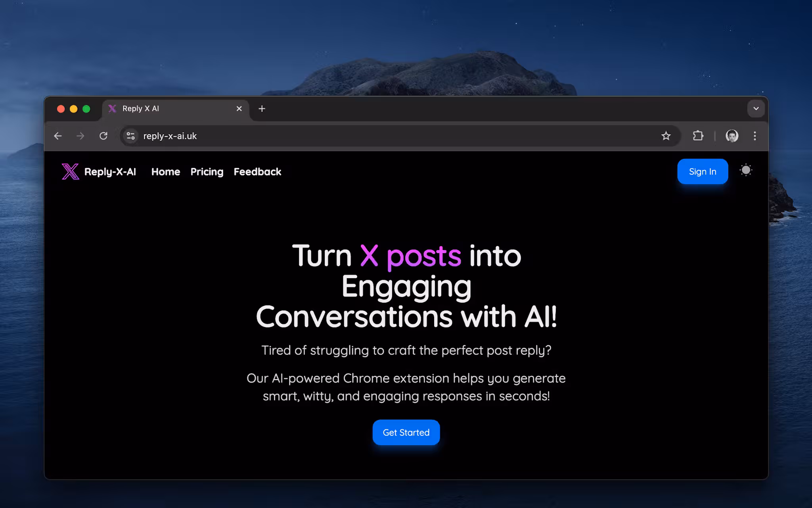Navigate to Home in the navbar
812x508 pixels.
click(x=166, y=172)
